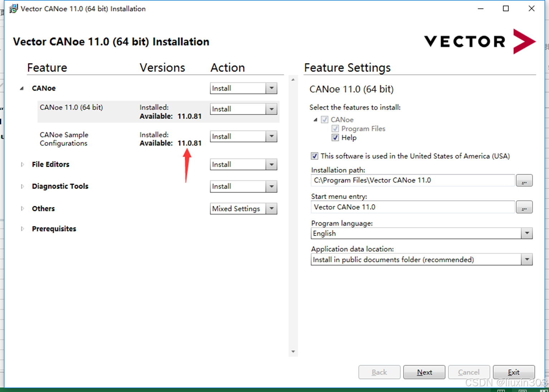549x392 pixels.
Task: Click the Feature column header
Action: pos(47,68)
